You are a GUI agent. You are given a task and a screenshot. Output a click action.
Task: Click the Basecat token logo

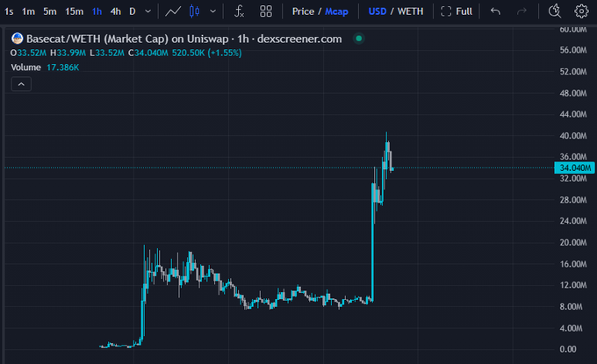pos(18,39)
